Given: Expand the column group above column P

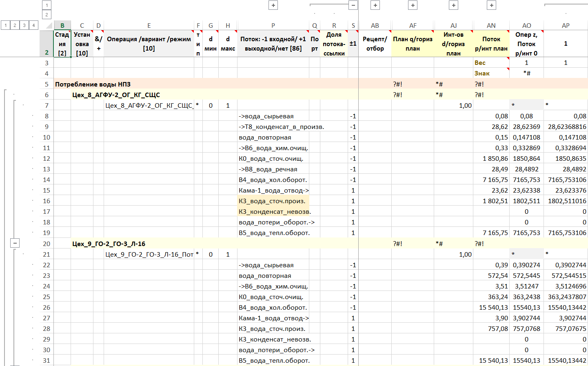Looking at the screenshot, I should pos(273,5).
